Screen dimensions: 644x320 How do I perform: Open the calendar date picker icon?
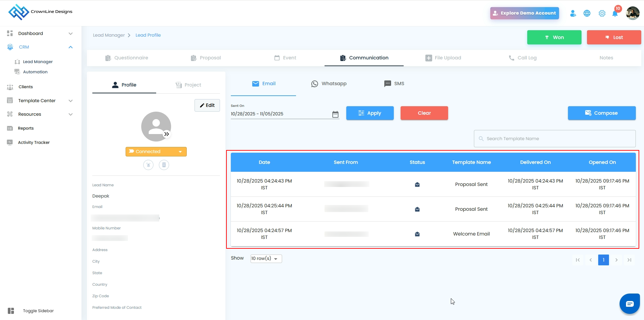click(335, 114)
